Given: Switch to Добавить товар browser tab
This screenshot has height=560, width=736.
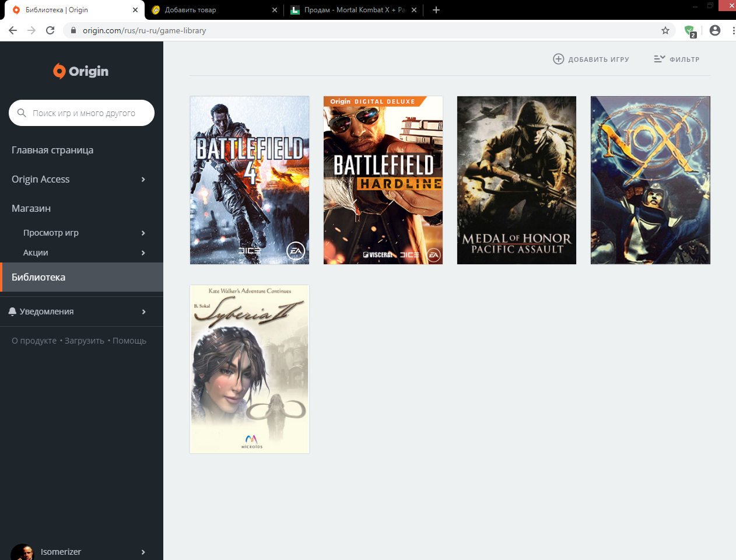Looking at the screenshot, I should pos(214,10).
